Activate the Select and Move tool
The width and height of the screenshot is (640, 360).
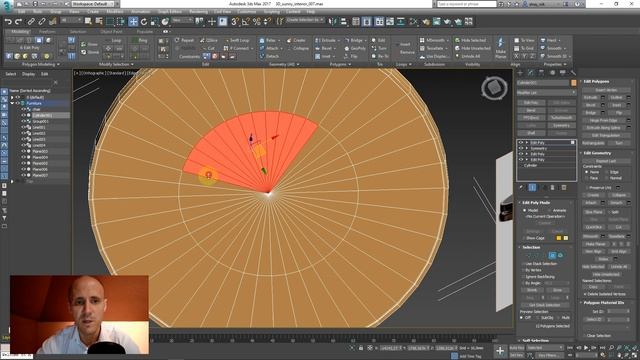133,21
